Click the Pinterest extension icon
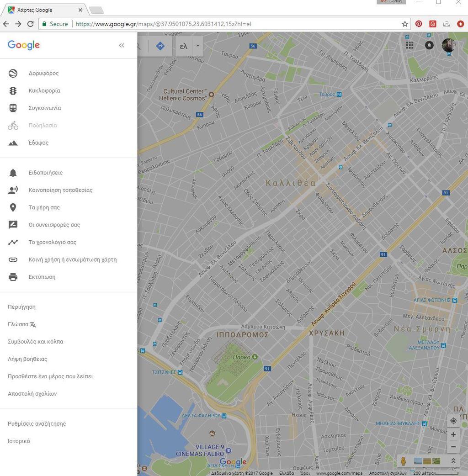468x476 pixels. (x=419, y=24)
